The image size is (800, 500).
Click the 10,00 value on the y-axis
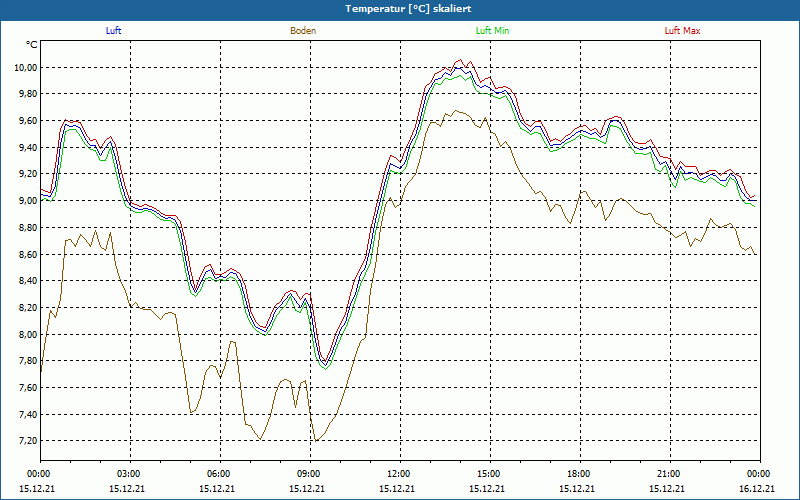[x=26, y=67]
